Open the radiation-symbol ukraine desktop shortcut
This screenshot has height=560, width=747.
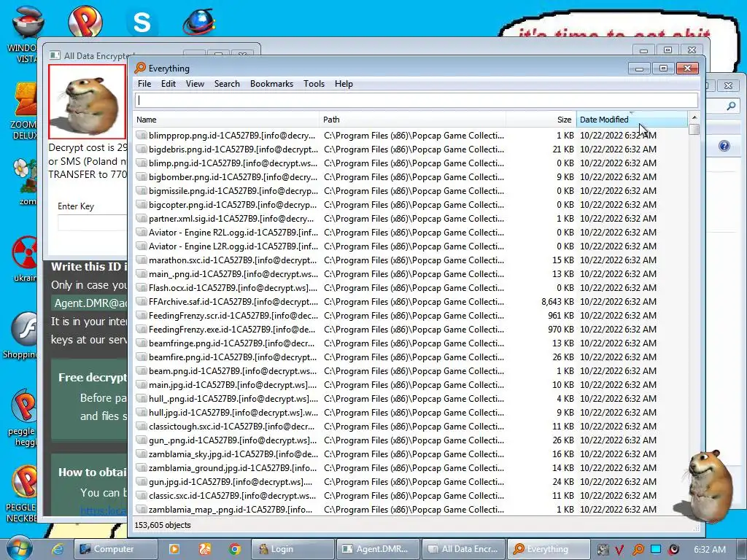coord(25,259)
